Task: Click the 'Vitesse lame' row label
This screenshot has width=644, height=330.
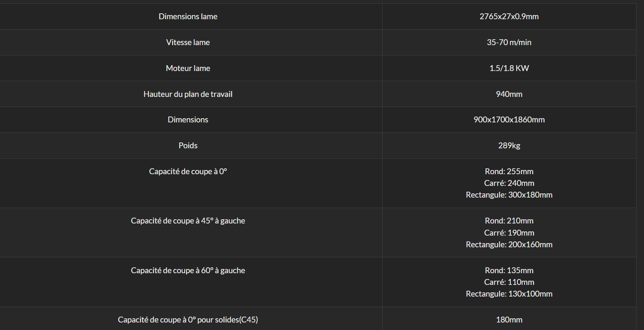Action: pos(188,42)
